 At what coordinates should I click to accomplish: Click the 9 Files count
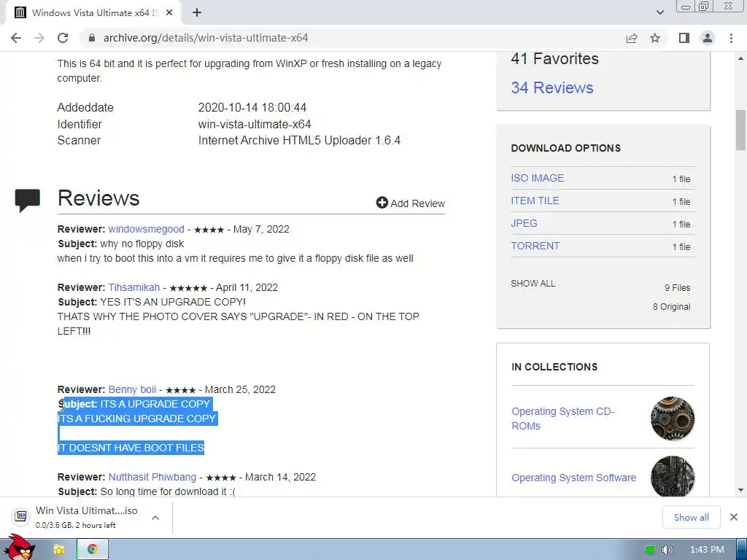(x=678, y=287)
